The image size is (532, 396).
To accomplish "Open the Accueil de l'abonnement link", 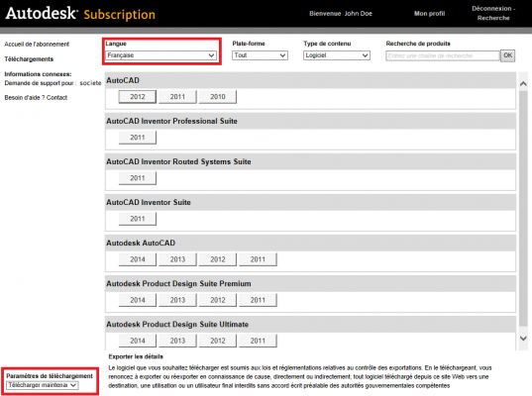I will click(37, 45).
